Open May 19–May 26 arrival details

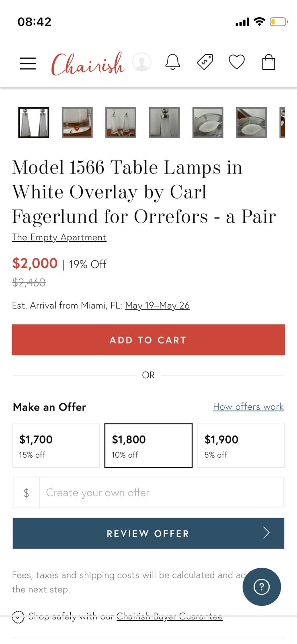coord(157,305)
